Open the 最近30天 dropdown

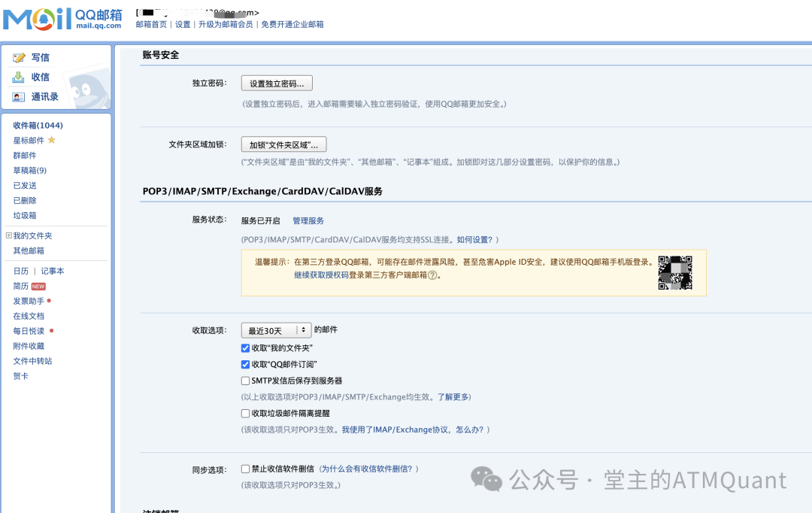click(x=276, y=330)
